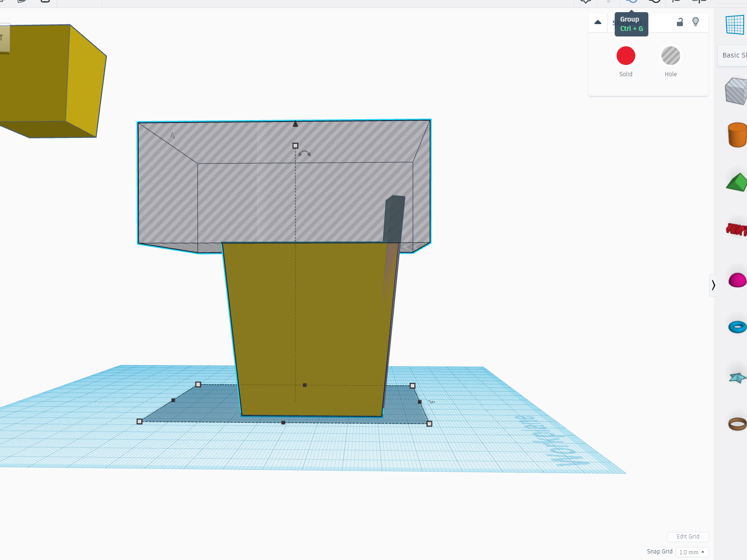This screenshot has width=747, height=560.
Task: Select the Workplane tool icon
Action: click(x=735, y=25)
